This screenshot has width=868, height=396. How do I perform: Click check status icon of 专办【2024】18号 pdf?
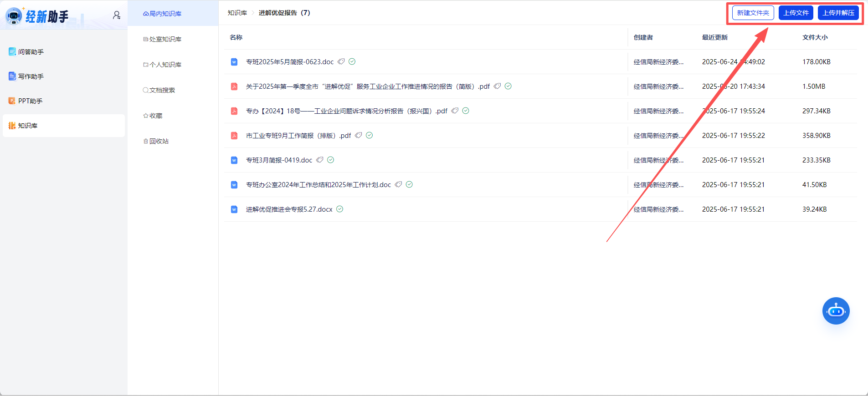[466, 111]
